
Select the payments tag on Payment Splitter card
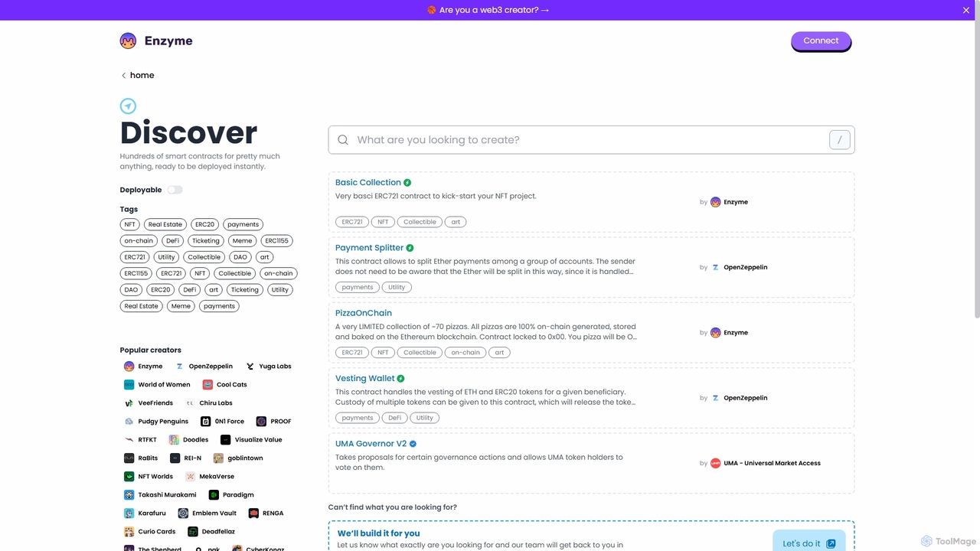point(358,288)
